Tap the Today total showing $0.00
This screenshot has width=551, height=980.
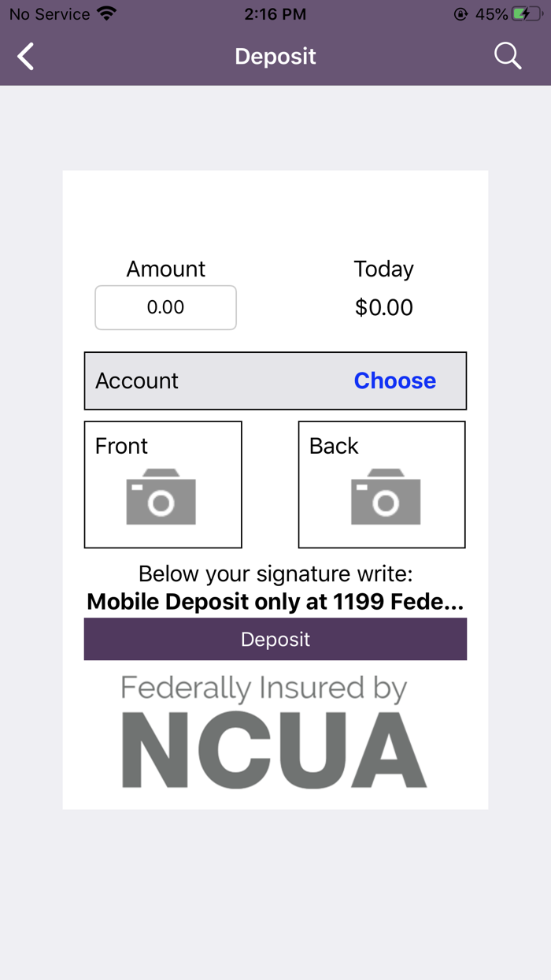[x=383, y=307]
